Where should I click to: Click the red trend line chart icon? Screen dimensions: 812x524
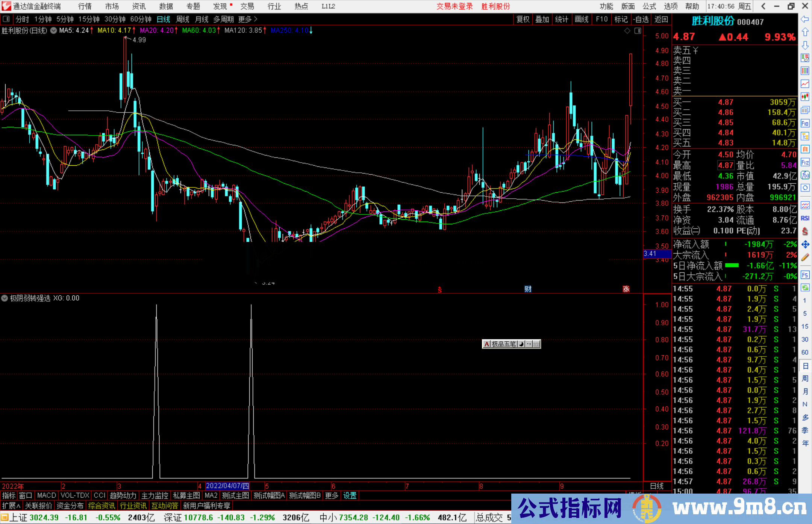(x=805, y=84)
